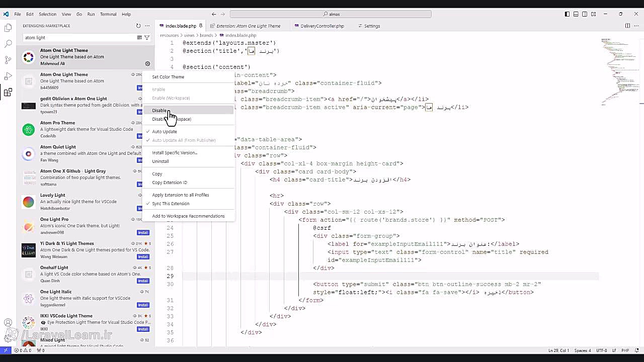
Task: Open the Selection menu
Action: tap(47, 14)
